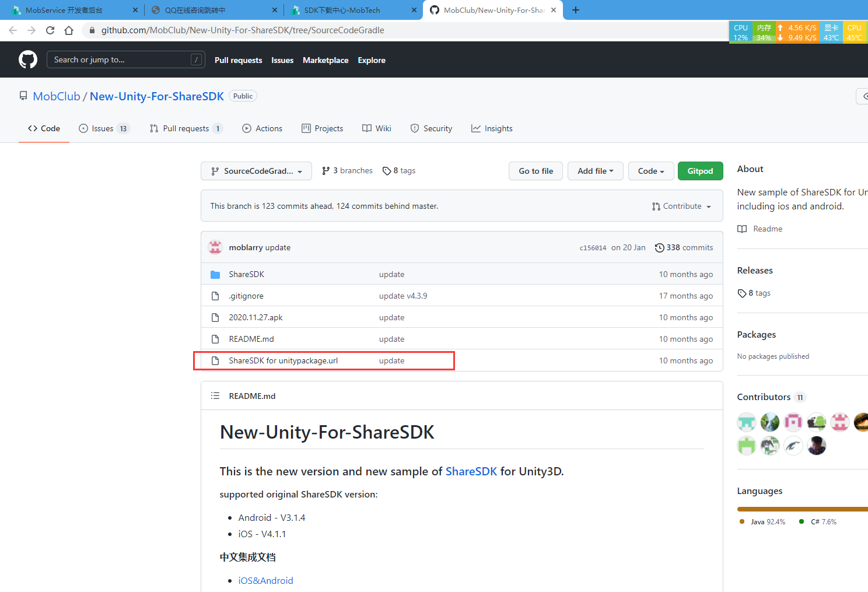The width and height of the screenshot is (868, 592).
Task: Click the green Gitpod button
Action: pos(700,171)
